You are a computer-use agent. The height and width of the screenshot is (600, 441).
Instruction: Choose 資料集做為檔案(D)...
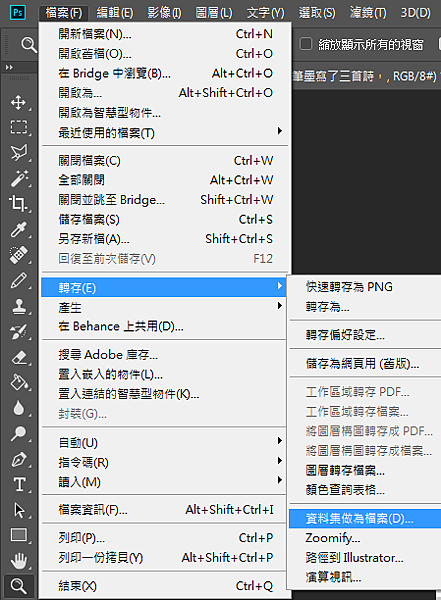click(365, 518)
